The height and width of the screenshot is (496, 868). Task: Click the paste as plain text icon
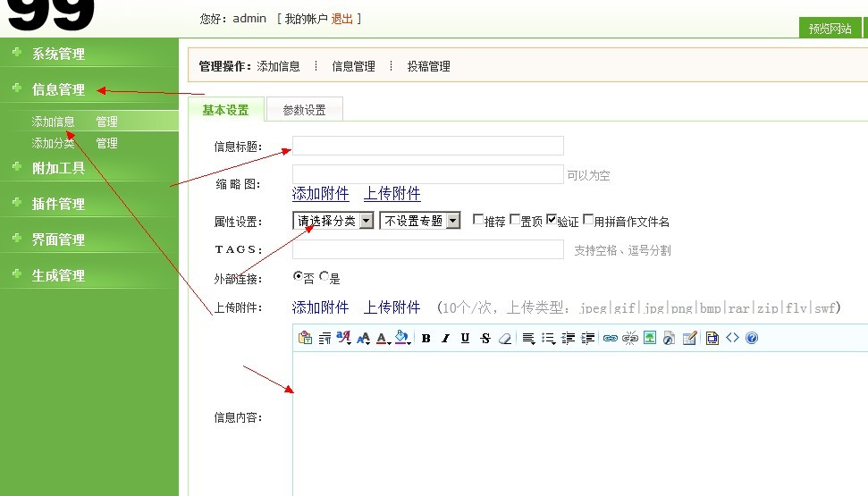point(305,338)
